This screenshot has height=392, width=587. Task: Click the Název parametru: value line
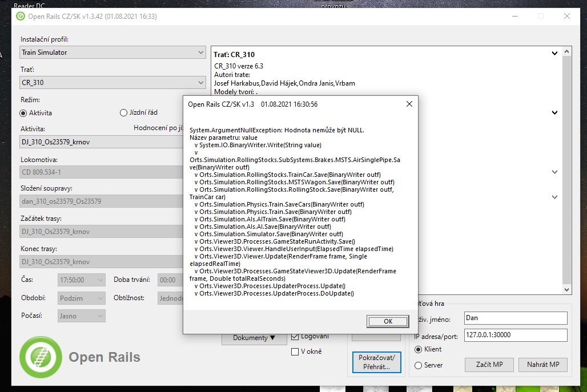[x=223, y=138]
